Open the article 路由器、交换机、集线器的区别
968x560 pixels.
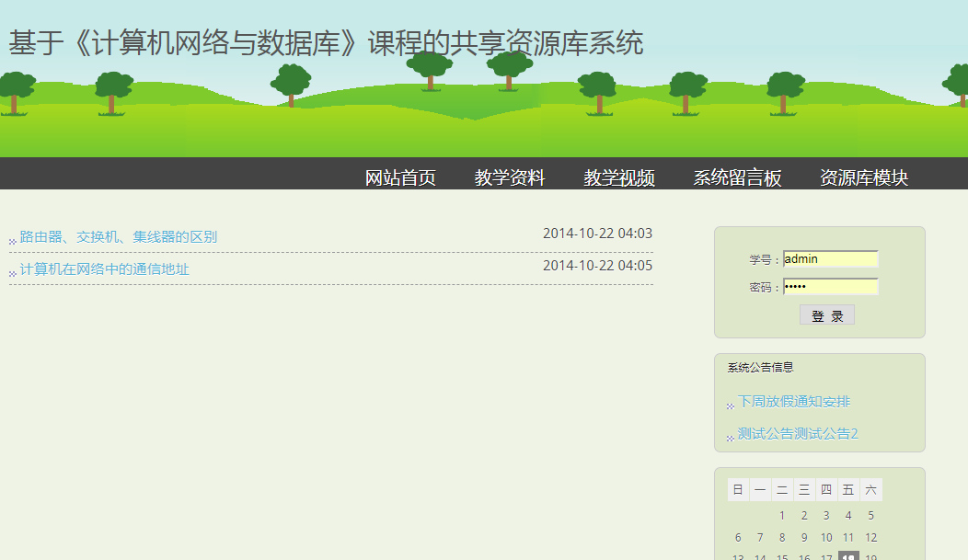pyautogui.click(x=118, y=236)
